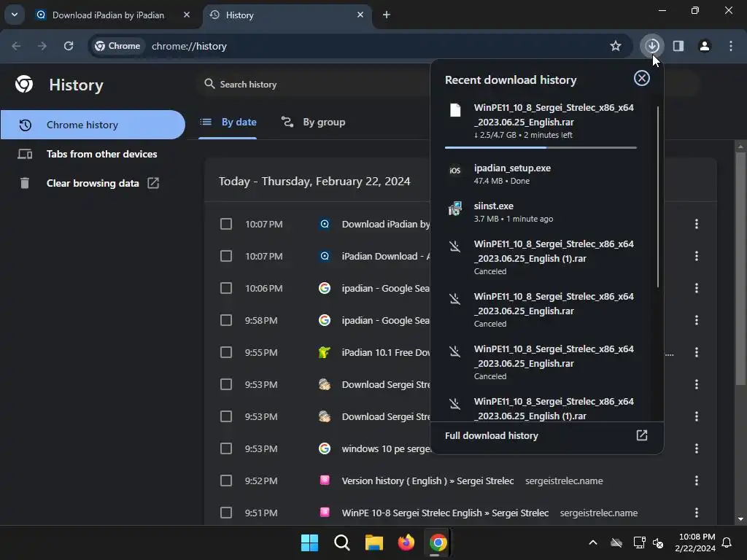Open Version history ( English ) » Sergei Strelec link

427,481
